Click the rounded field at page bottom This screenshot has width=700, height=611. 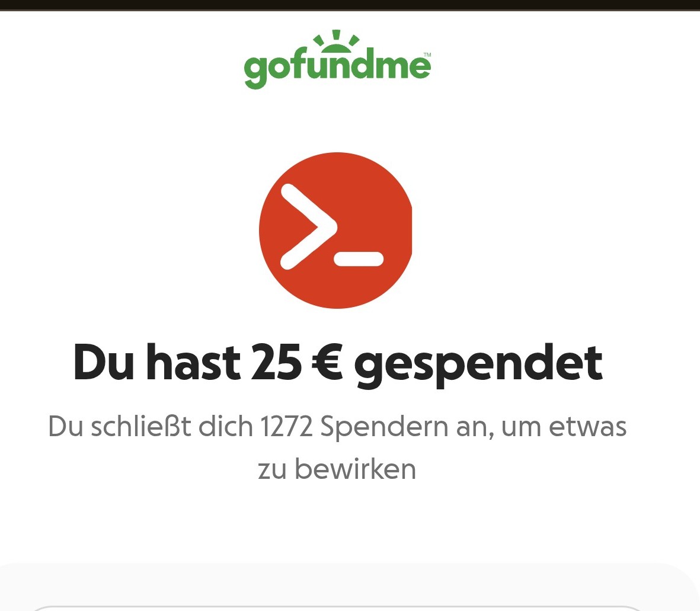pos(337,608)
